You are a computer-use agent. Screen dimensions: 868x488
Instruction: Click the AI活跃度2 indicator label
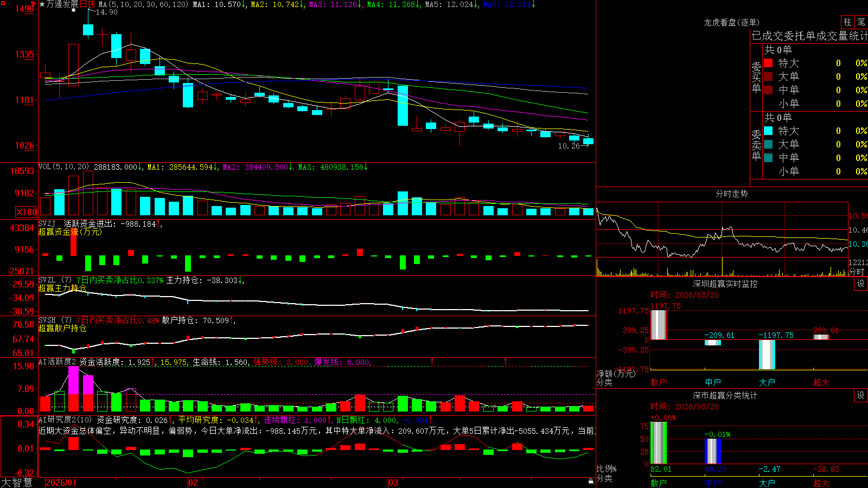tap(58, 362)
